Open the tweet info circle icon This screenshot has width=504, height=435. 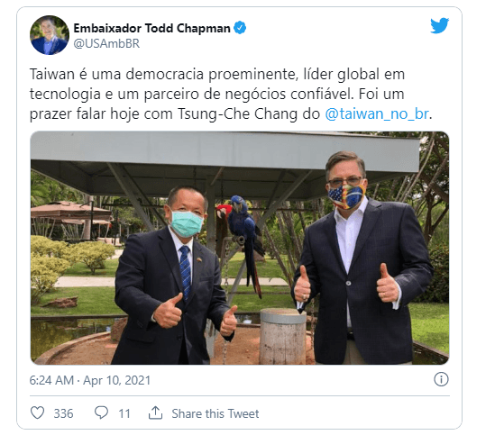point(441,379)
